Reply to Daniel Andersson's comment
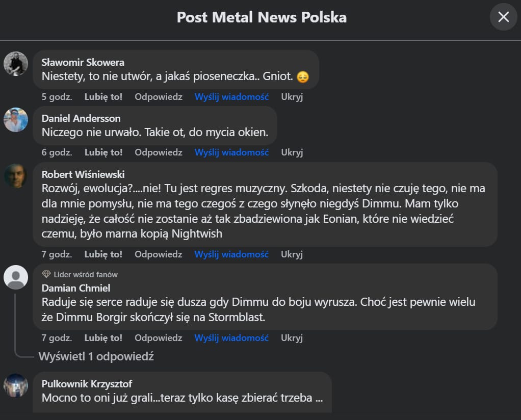The width and height of the screenshot is (521, 420). 158,152
